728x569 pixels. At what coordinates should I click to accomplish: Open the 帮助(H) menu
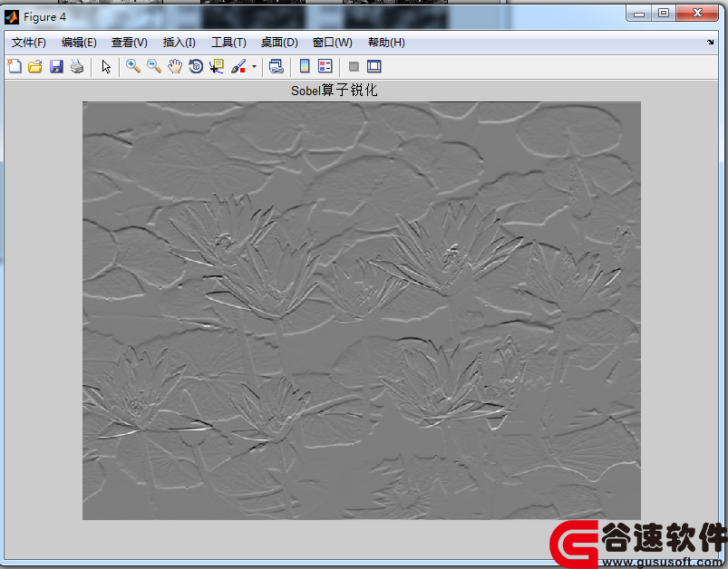click(386, 43)
